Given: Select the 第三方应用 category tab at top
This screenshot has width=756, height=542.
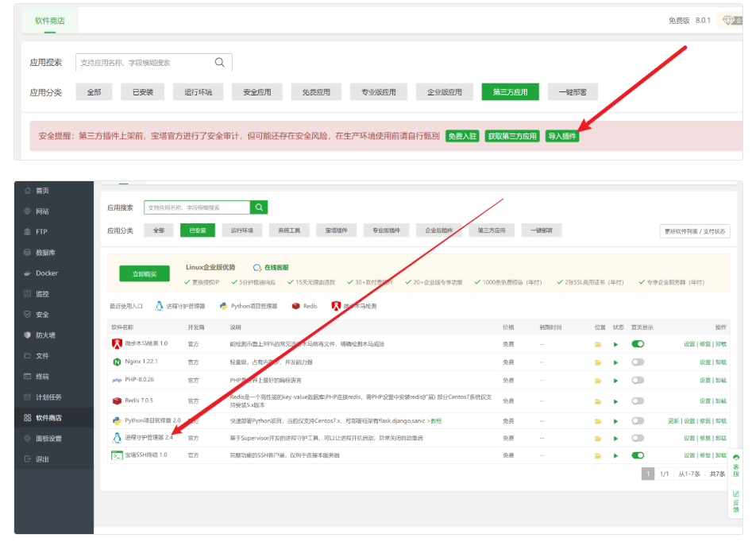Looking at the screenshot, I should pos(510,91).
